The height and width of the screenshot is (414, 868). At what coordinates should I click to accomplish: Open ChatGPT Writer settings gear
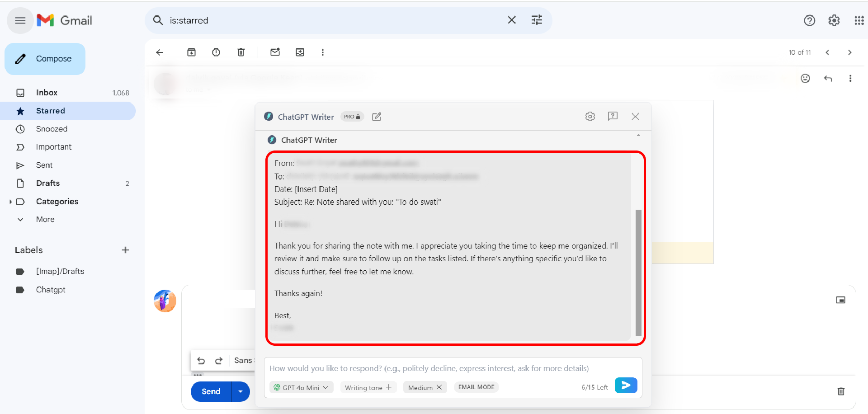pos(590,117)
